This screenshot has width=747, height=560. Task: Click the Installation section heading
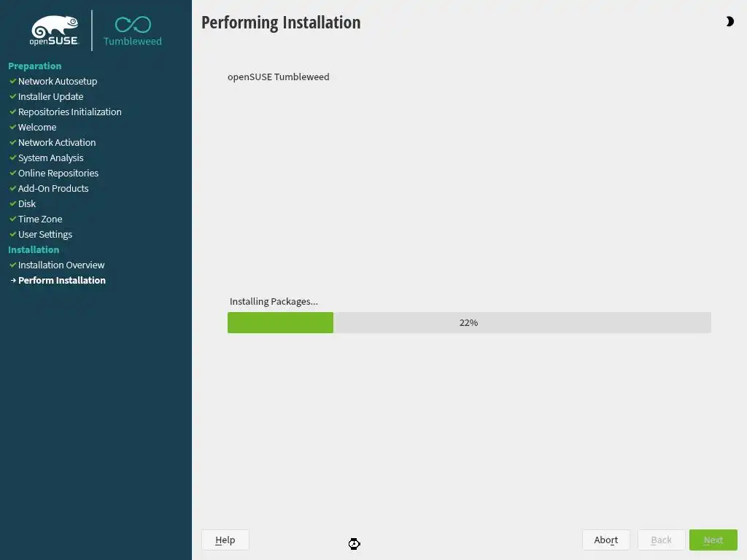[x=34, y=249]
